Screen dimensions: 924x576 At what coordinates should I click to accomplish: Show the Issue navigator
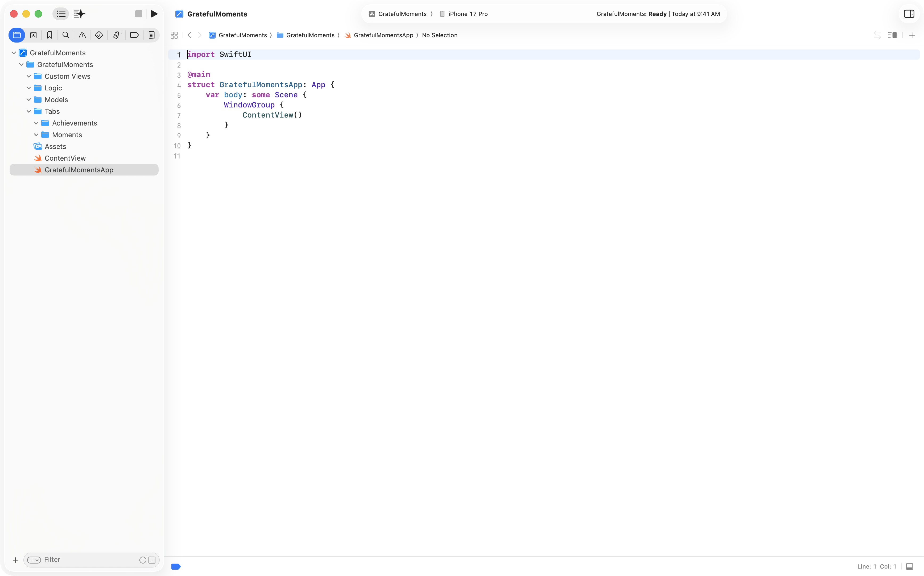(82, 35)
